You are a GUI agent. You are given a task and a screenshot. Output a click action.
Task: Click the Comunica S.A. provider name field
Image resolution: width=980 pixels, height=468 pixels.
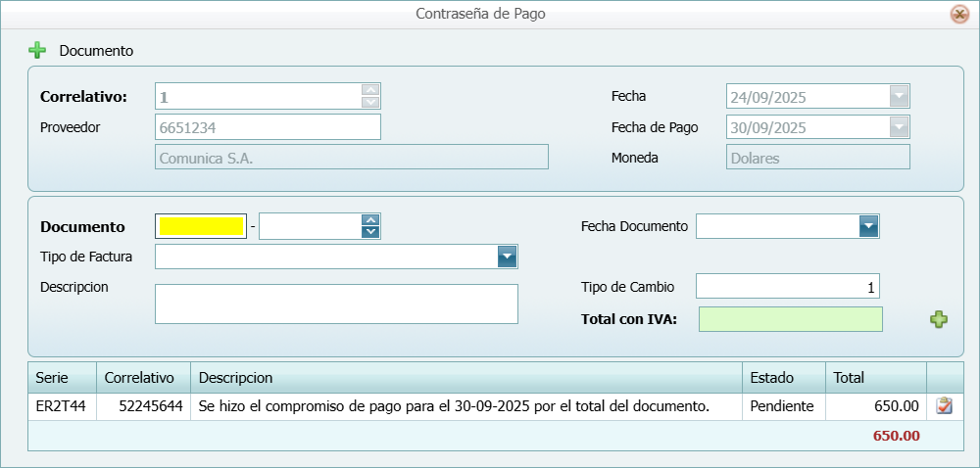pyautogui.click(x=351, y=157)
